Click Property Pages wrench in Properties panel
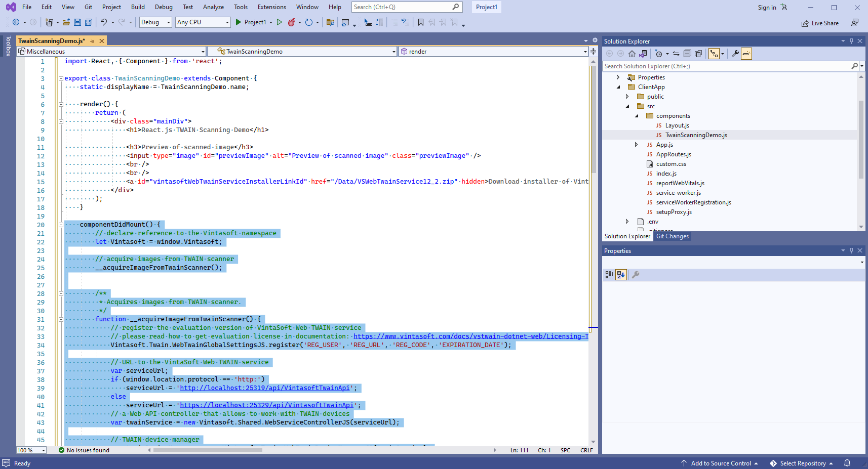The height and width of the screenshot is (469, 868). tap(636, 275)
